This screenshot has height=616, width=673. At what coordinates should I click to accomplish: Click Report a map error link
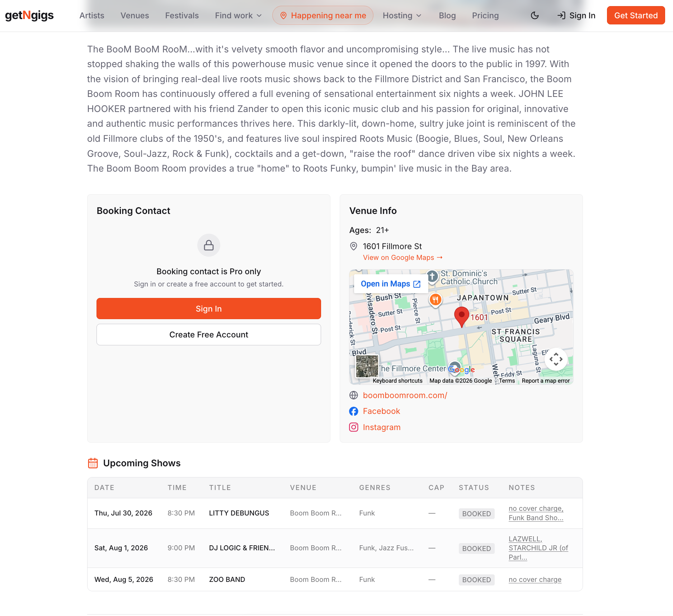546,381
